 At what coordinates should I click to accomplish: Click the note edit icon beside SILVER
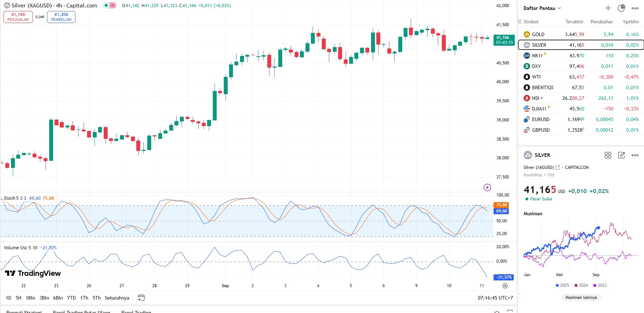pos(621,155)
